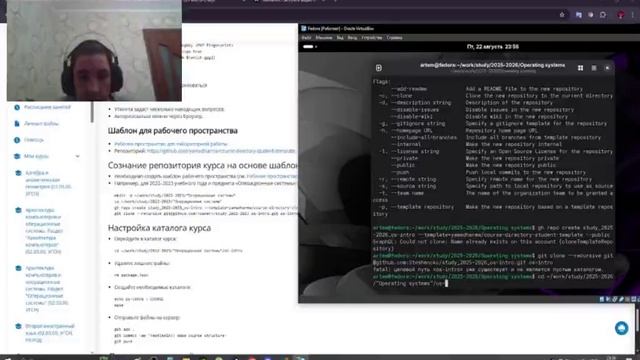This screenshot has height=360, width=640.
Task: Click the terminal title artem@fedora path
Action: pos(493,65)
